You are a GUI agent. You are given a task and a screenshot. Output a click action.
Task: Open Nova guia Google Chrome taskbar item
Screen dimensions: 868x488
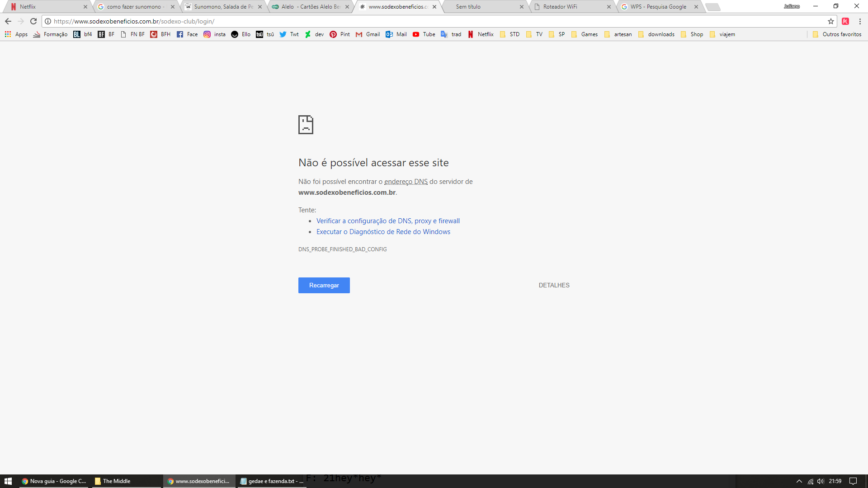pyautogui.click(x=54, y=481)
